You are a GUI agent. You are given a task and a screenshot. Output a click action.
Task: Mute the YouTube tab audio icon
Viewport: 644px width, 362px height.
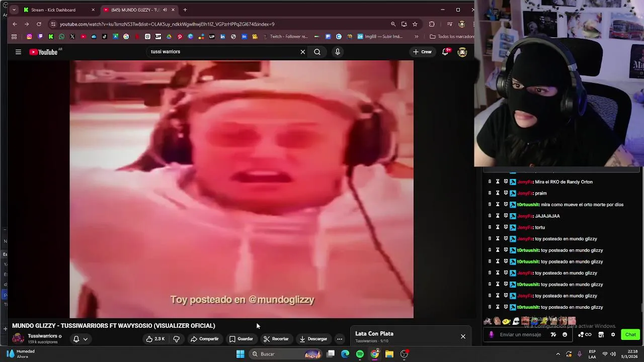coord(165,10)
